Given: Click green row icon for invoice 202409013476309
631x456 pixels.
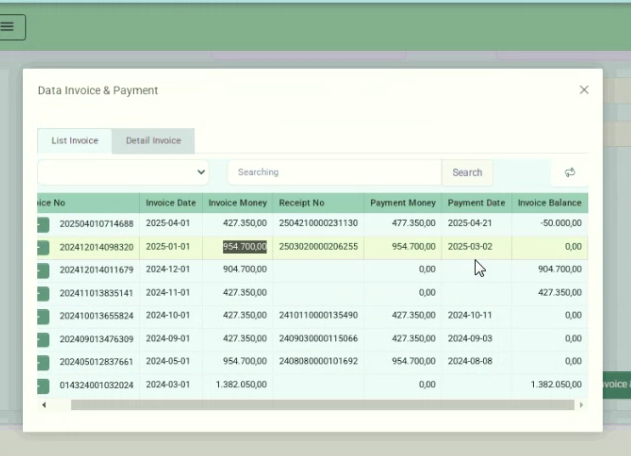Looking at the screenshot, I should pyautogui.click(x=43, y=339).
